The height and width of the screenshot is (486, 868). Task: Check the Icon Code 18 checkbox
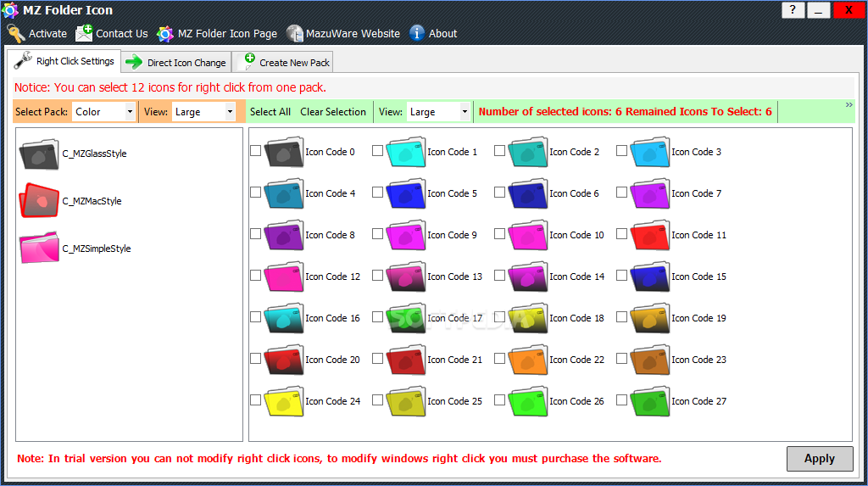499,317
